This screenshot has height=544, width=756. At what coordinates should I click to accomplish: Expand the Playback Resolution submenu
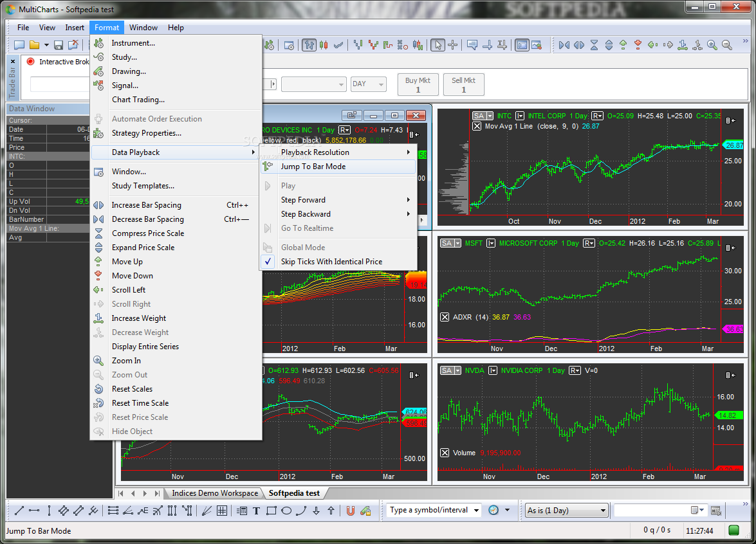point(339,152)
